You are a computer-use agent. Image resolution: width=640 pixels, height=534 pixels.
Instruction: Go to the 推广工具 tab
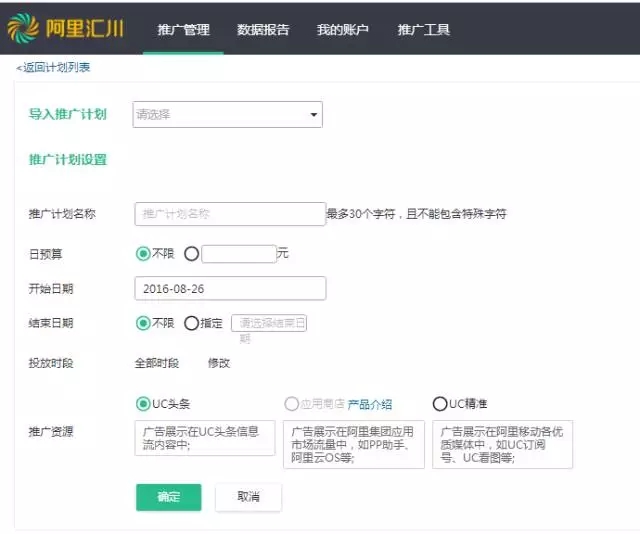pos(423,30)
